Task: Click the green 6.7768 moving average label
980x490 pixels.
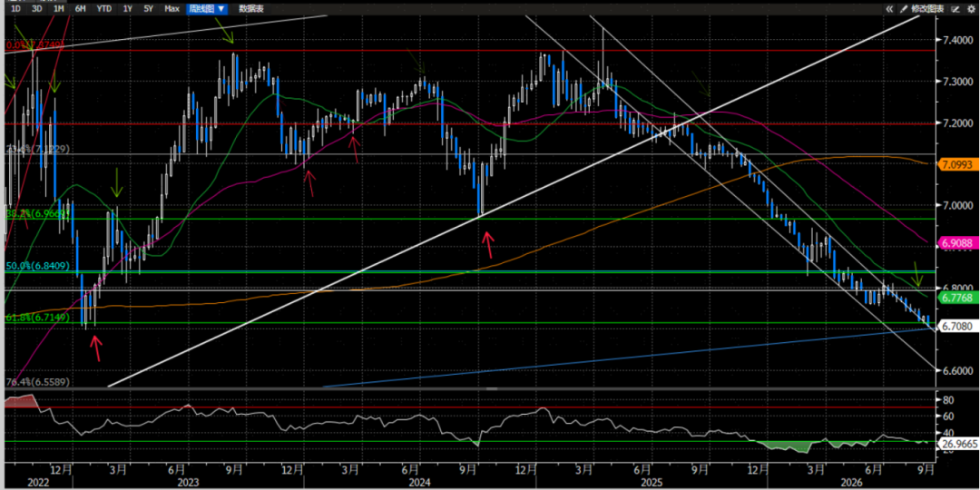Action: (956, 297)
